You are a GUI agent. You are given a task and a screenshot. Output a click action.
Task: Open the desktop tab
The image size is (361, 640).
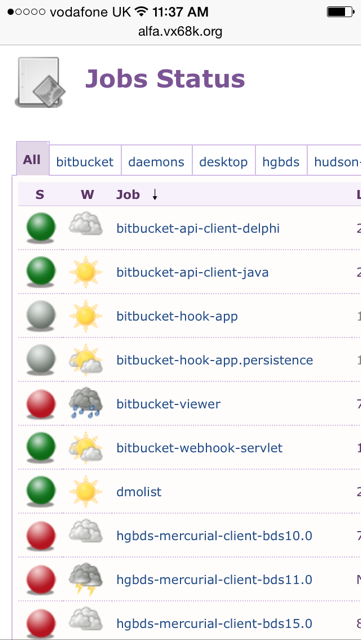tap(223, 162)
